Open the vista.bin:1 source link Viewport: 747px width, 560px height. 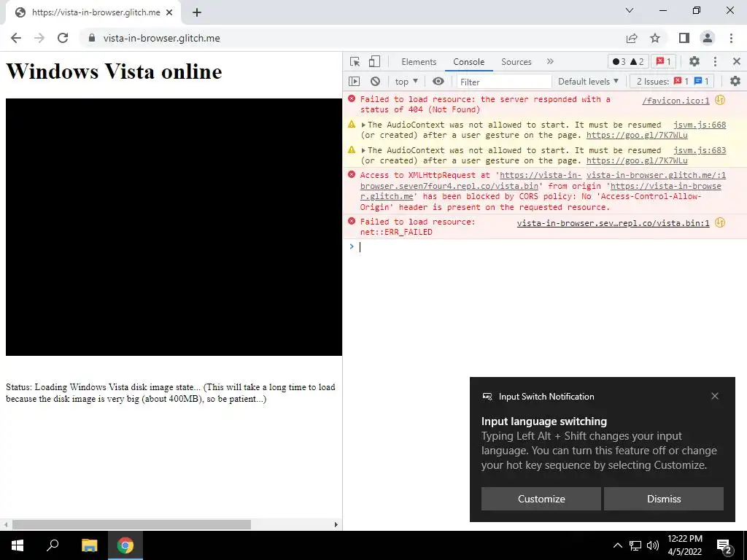point(613,223)
